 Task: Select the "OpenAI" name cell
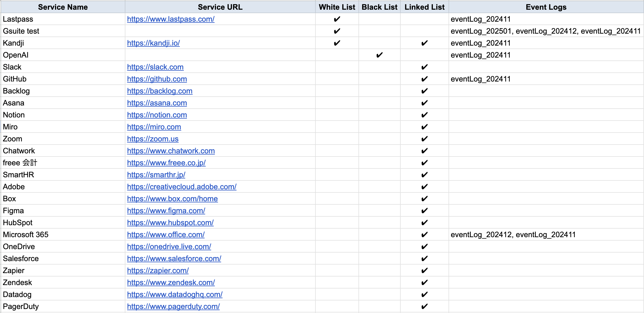[x=63, y=55]
